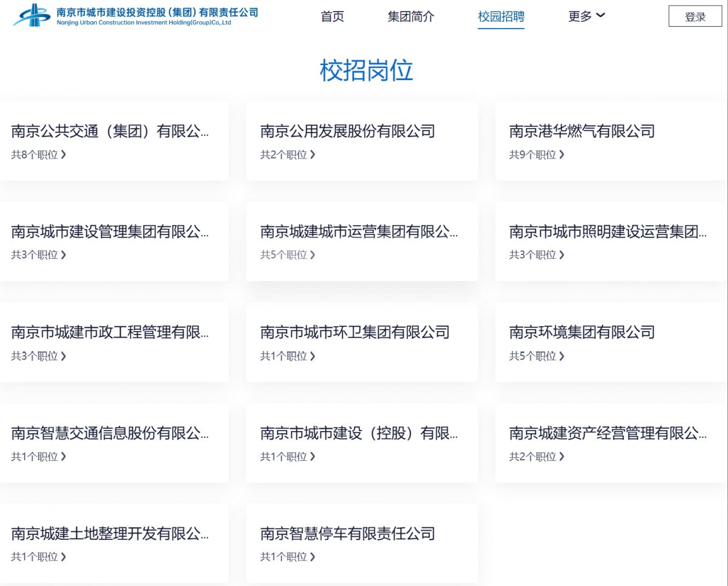Open 南京市城市建设（控股）card title
This screenshot has width=728, height=586.
coord(359,433)
